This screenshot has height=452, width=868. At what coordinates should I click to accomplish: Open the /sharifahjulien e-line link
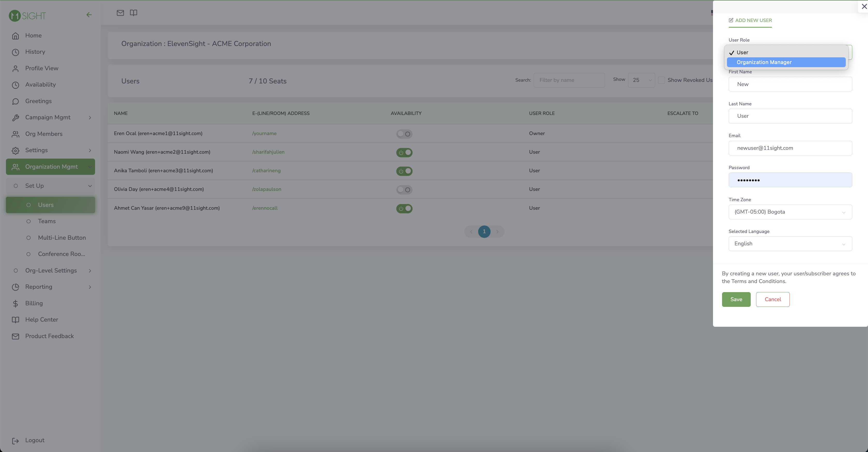coord(268,152)
